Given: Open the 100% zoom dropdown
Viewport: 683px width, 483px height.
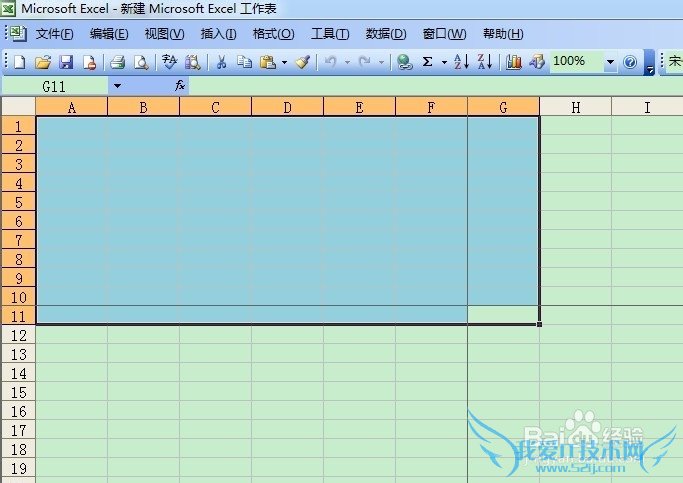Looking at the screenshot, I should coord(610,62).
